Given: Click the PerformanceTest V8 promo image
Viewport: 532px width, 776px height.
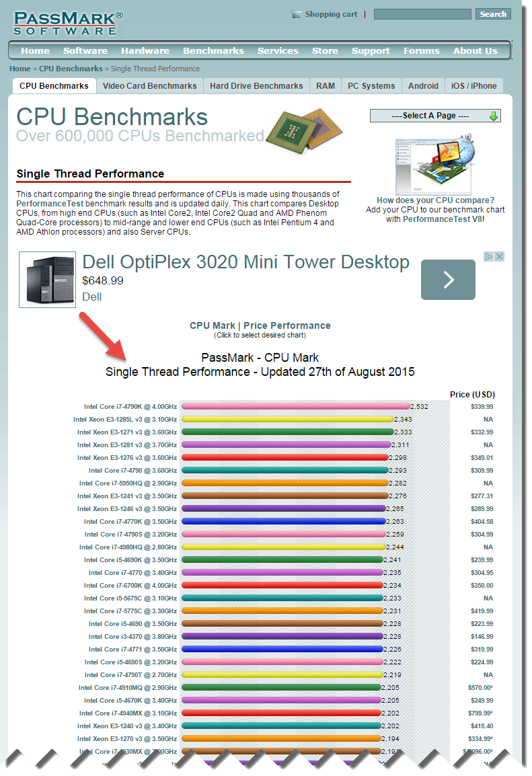Looking at the screenshot, I should [435, 164].
